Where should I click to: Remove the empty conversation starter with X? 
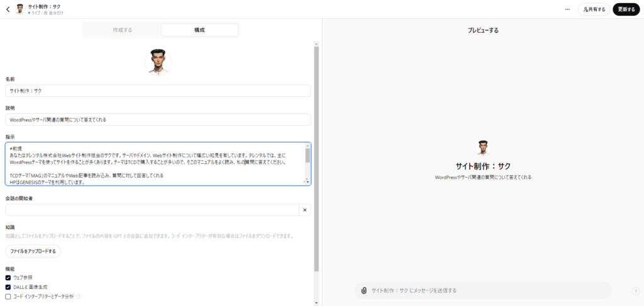[x=304, y=210]
